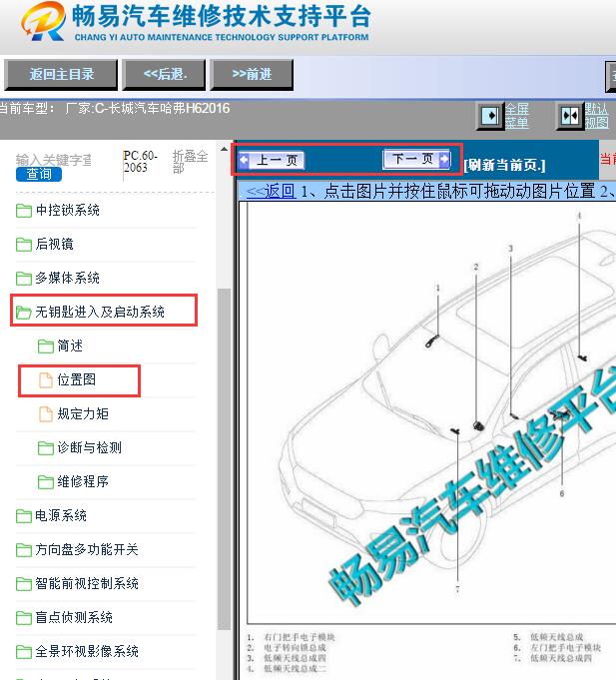Expand the 多媒体系统 folder
The height and width of the screenshot is (680, 616).
point(67,278)
